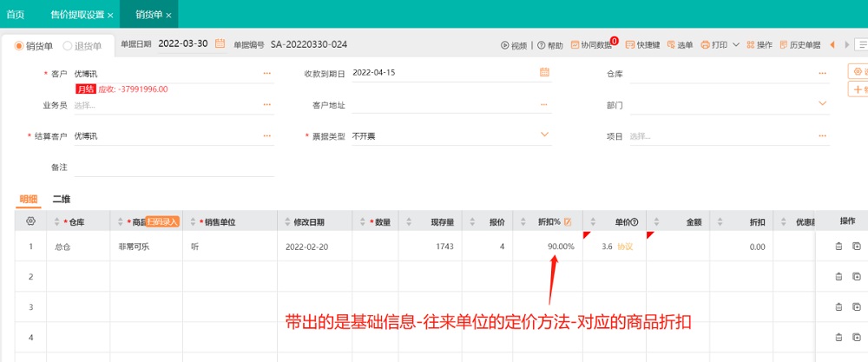This screenshot has height=362, width=868.
Task: Sort the table by 修改日期 column
Action: 286,222
